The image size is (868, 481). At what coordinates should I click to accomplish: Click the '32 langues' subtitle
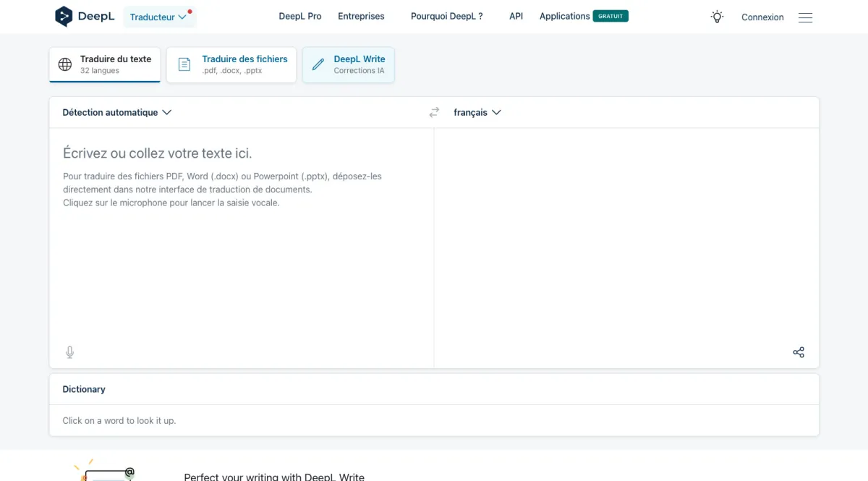(100, 71)
